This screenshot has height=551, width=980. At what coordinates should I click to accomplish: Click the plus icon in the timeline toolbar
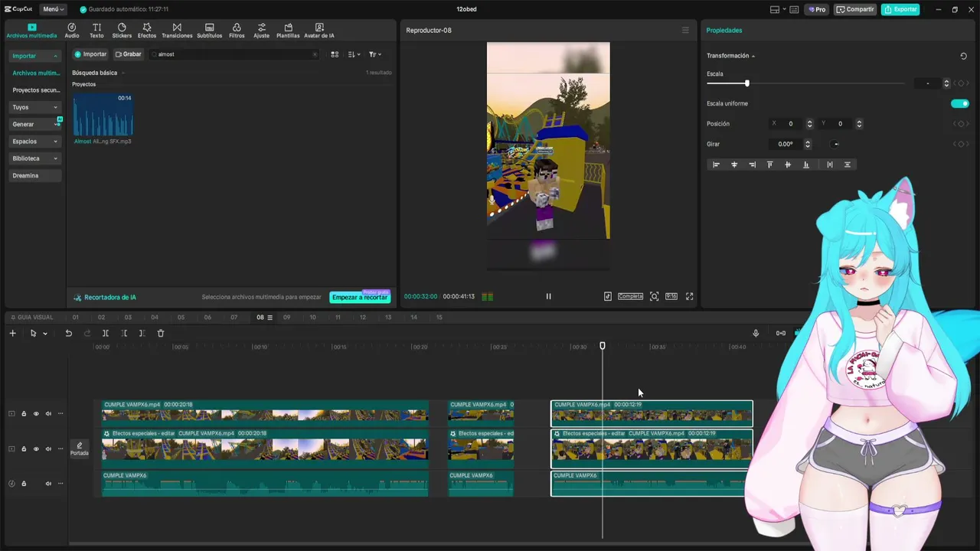pos(12,333)
